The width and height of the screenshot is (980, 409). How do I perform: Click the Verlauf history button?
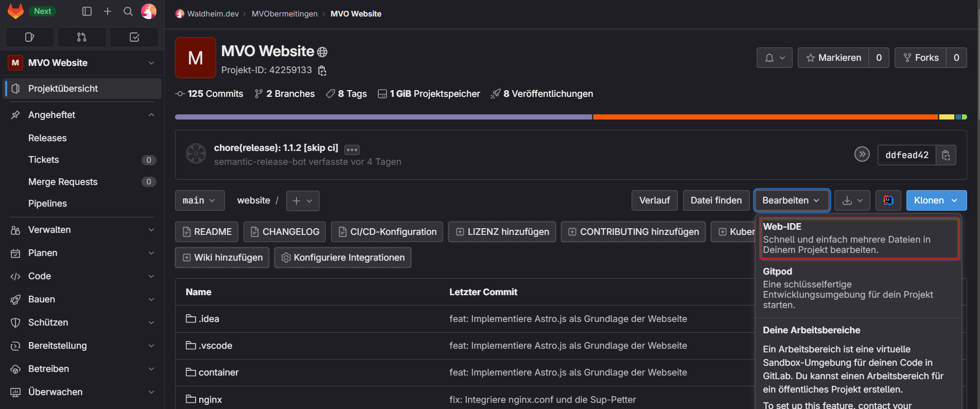pos(654,200)
